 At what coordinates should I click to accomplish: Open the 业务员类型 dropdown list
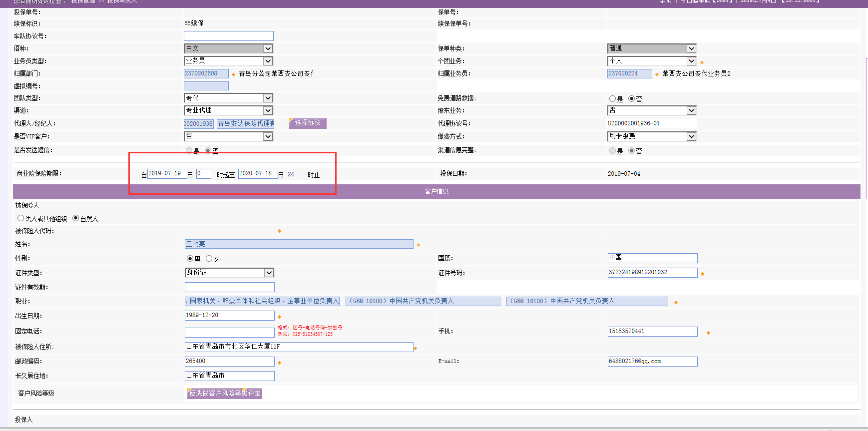point(268,61)
